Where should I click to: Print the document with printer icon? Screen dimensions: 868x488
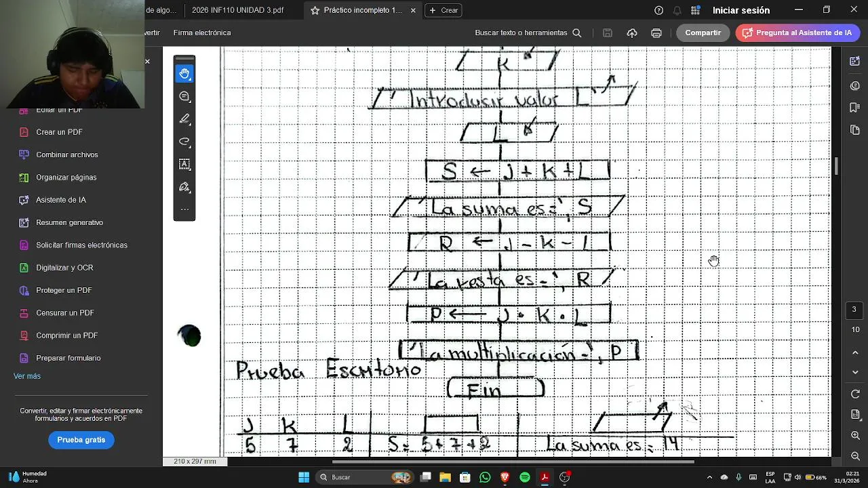pyautogui.click(x=656, y=33)
